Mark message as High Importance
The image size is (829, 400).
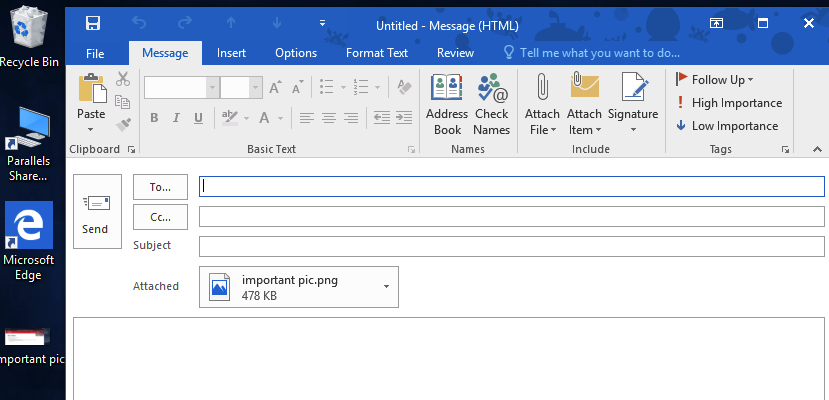tap(728, 103)
